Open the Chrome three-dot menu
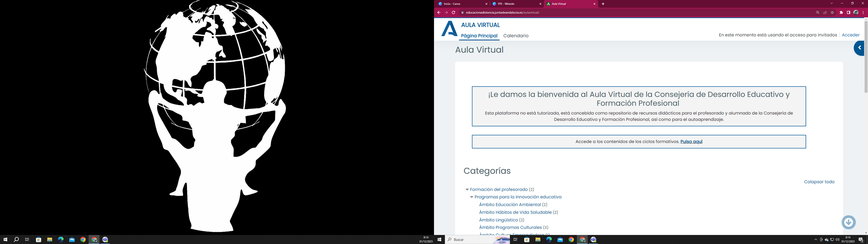 click(x=863, y=12)
